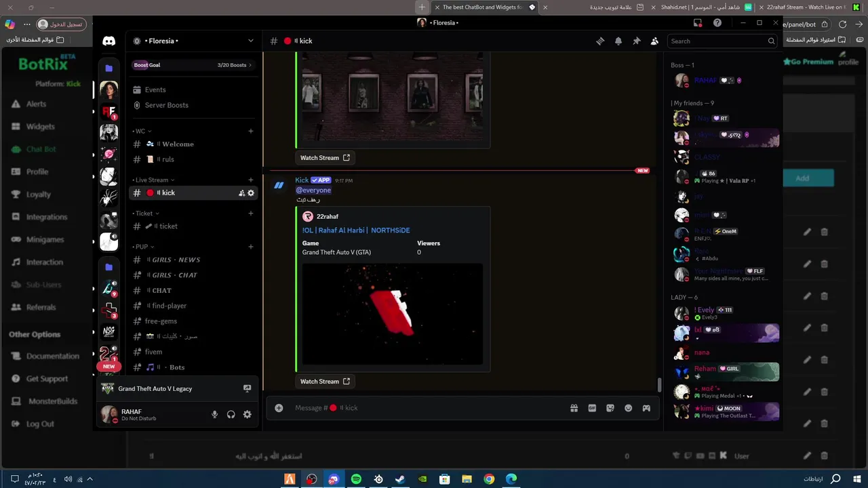This screenshot has width=868, height=488.
Task: Collapse the Live Stream channel category
Action: (153, 180)
